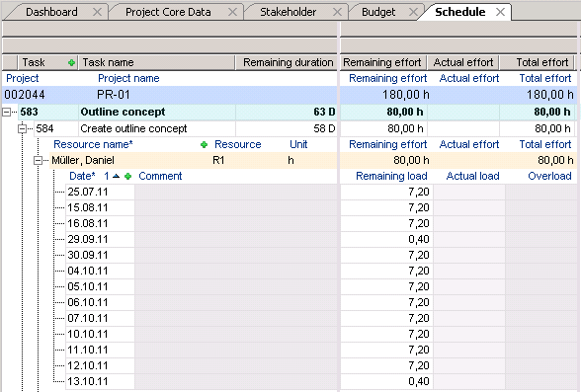Collapse Müller, Daniel resource row

(38, 160)
